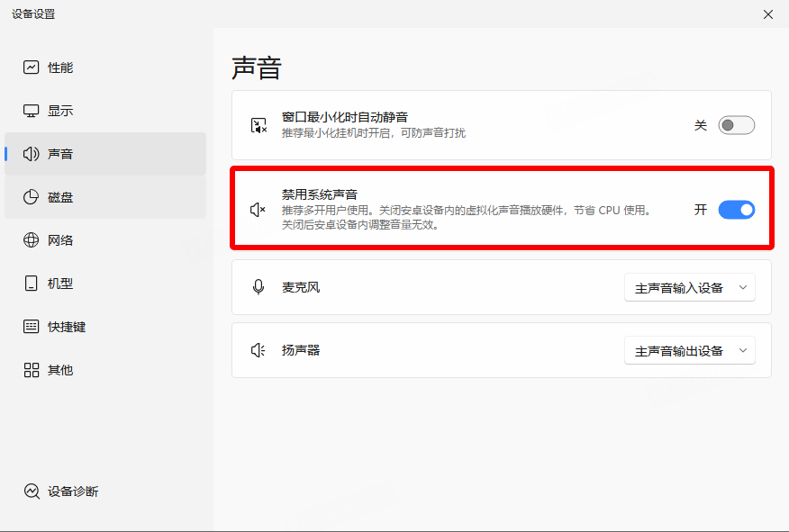Expand the 主声音输出设备 speaker dropdown
Screen dimensions: 789x532
pos(689,351)
